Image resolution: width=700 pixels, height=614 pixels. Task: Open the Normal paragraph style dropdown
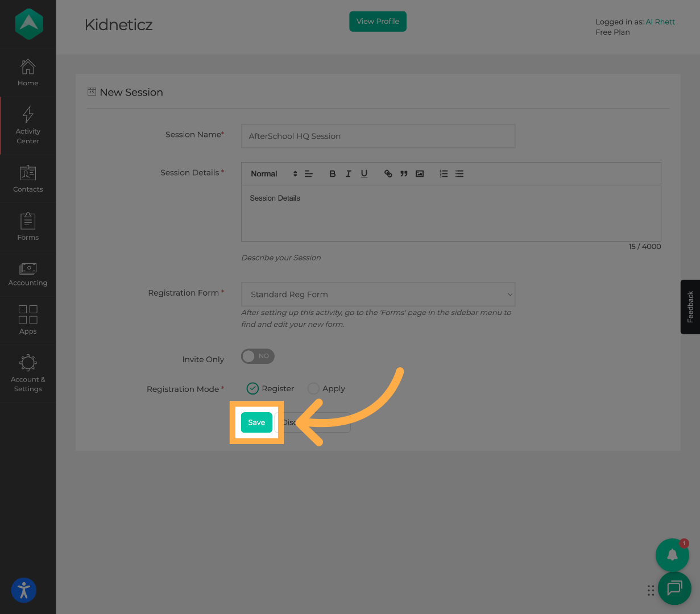[267, 173]
